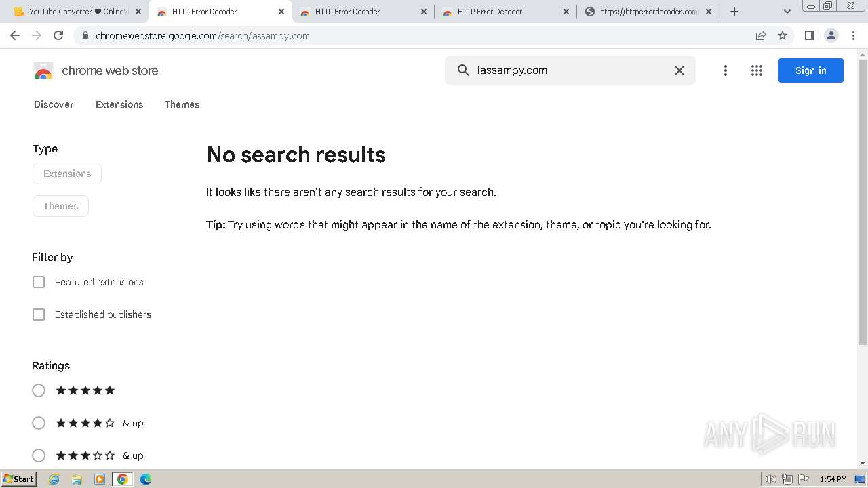
Task: Click the Action Center flag icon
Action: [804, 479]
